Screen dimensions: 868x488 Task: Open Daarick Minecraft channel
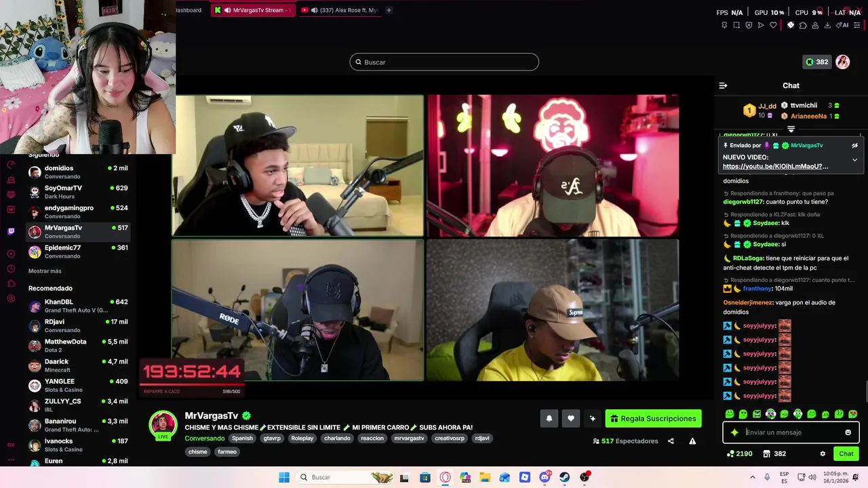pyautogui.click(x=78, y=365)
